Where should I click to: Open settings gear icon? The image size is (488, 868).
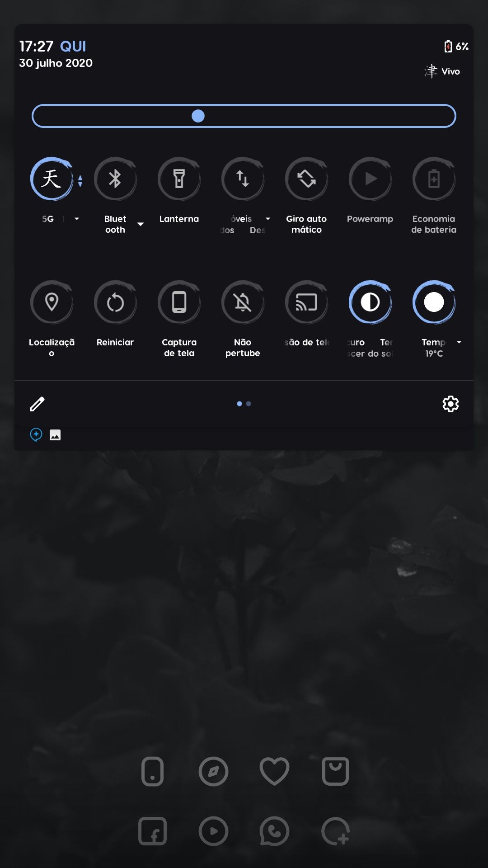450,404
